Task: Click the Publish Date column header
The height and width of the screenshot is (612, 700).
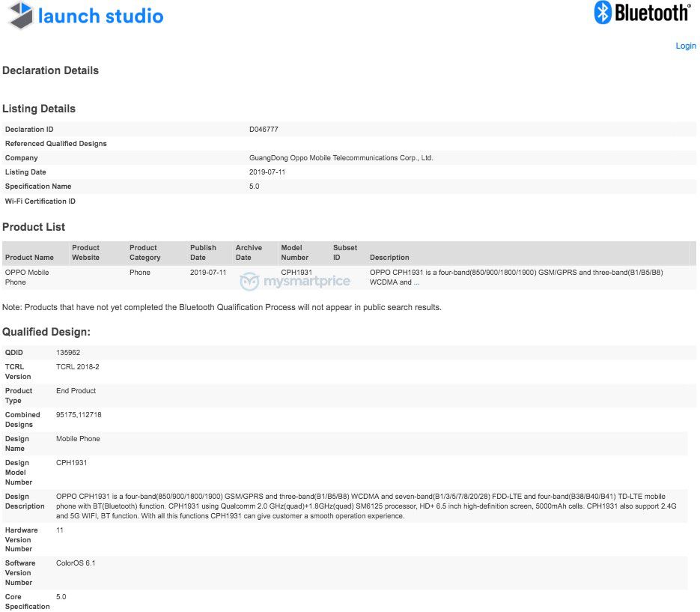Action: click(203, 252)
